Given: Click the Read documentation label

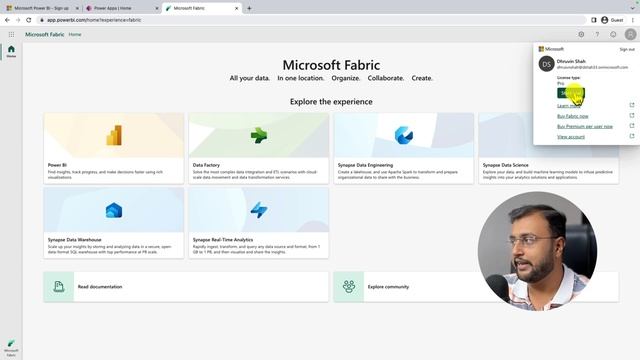Looking at the screenshot, I should (100, 287).
